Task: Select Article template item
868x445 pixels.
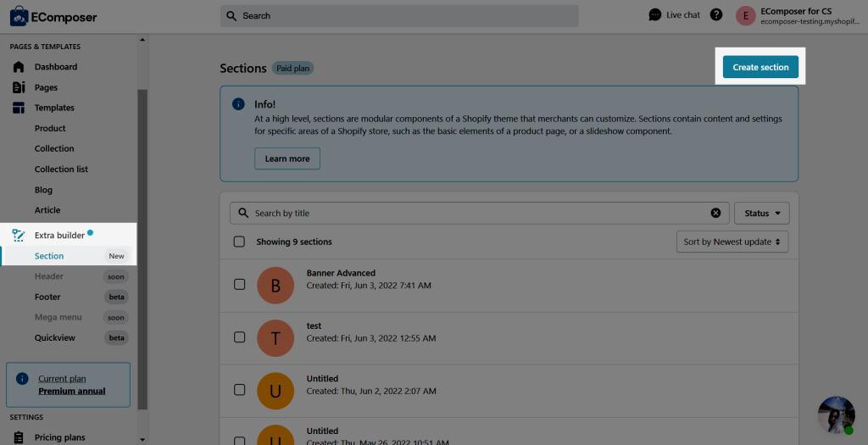Action: (47, 210)
